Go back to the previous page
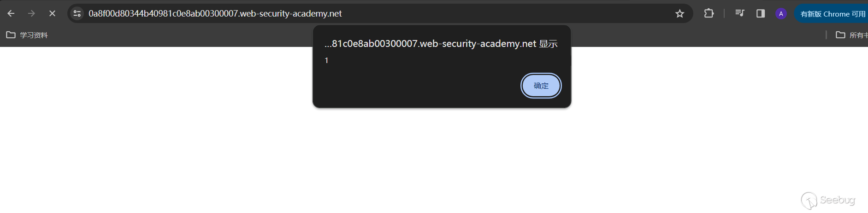The height and width of the screenshot is (213, 868). click(x=11, y=14)
